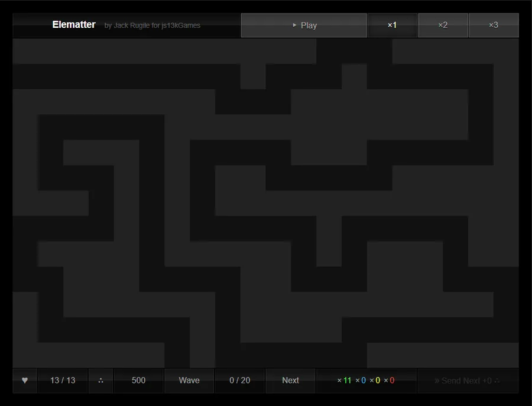Click the Next label in status bar
532x406 pixels.
(x=290, y=381)
